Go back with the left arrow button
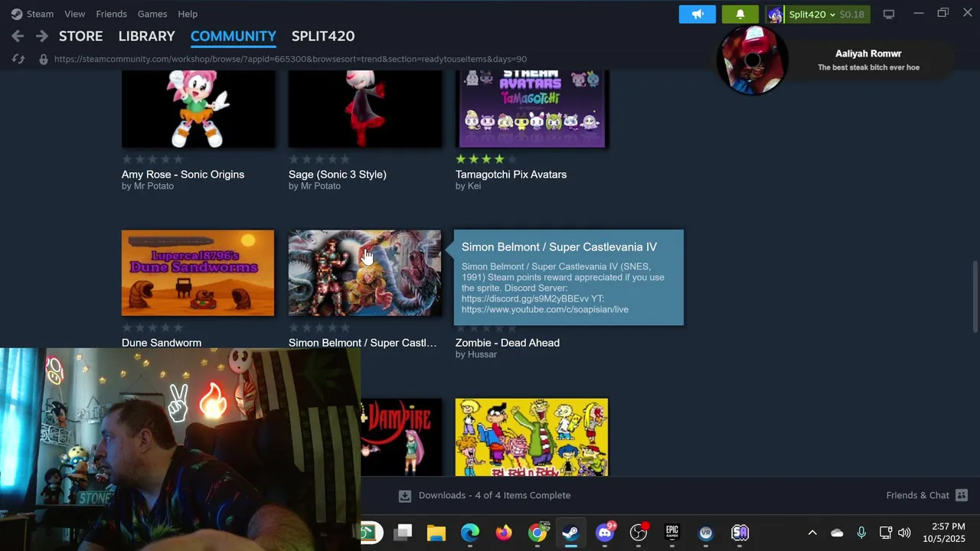980x551 pixels. (18, 36)
